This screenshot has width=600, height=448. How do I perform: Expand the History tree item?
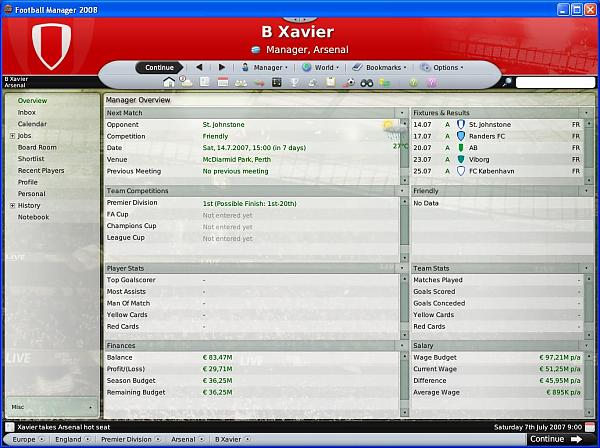(x=12, y=205)
